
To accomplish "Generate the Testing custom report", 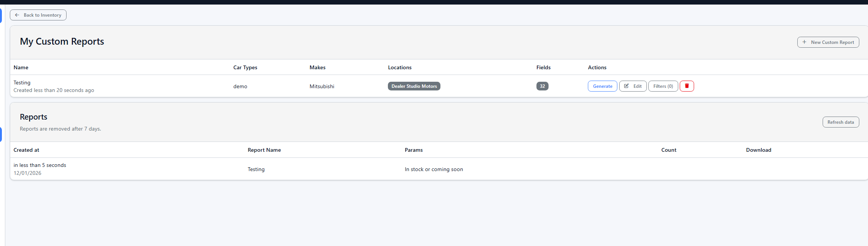I will click(602, 86).
